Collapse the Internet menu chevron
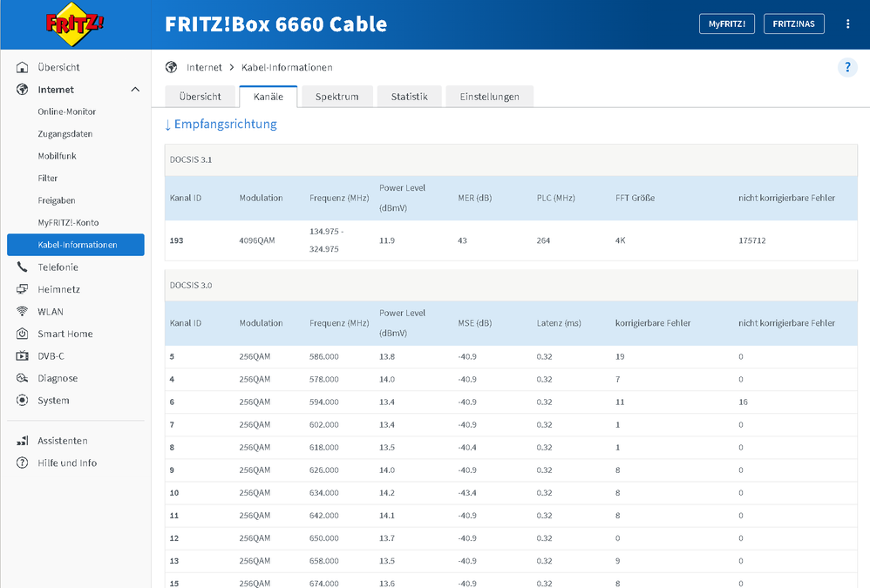The image size is (870, 588). pos(135,90)
